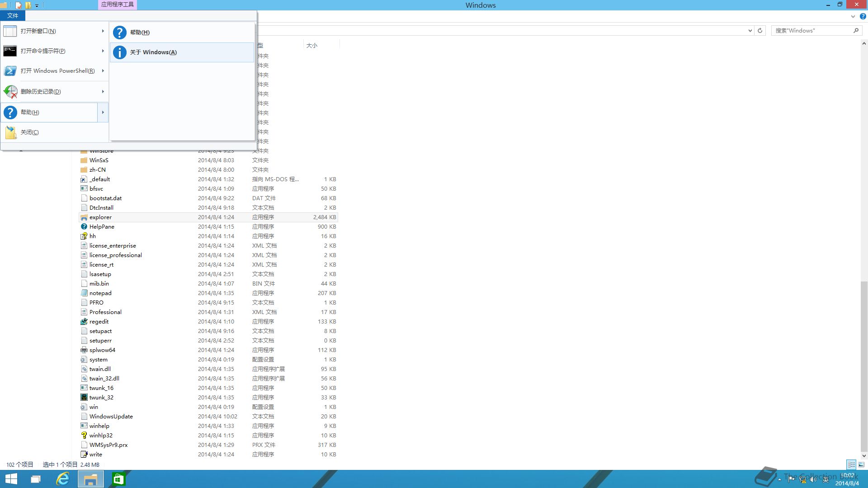Image resolution: width=868 pixels, height=488 pixels.
Task: Select the DtcInstall file
Action: (101, 208)
